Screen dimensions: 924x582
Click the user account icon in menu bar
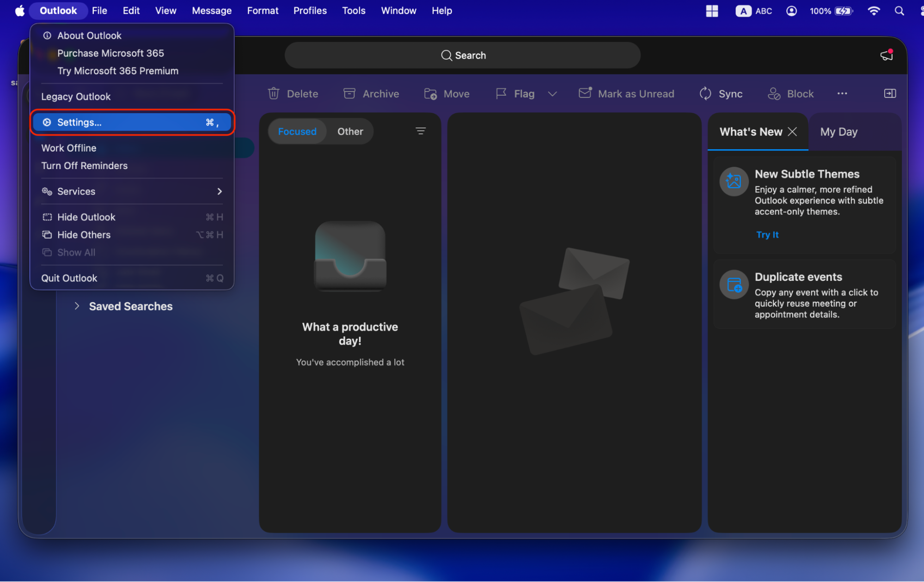[x=791, y=11]
